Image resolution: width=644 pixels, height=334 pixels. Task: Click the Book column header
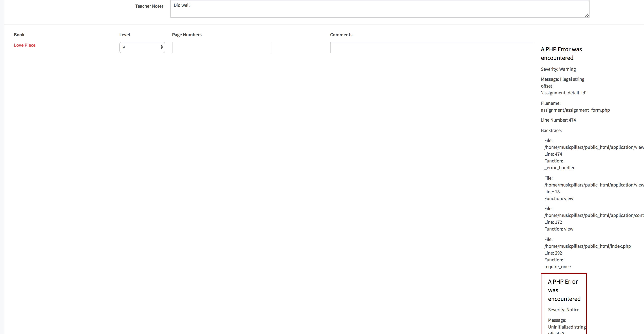(19, 34)
